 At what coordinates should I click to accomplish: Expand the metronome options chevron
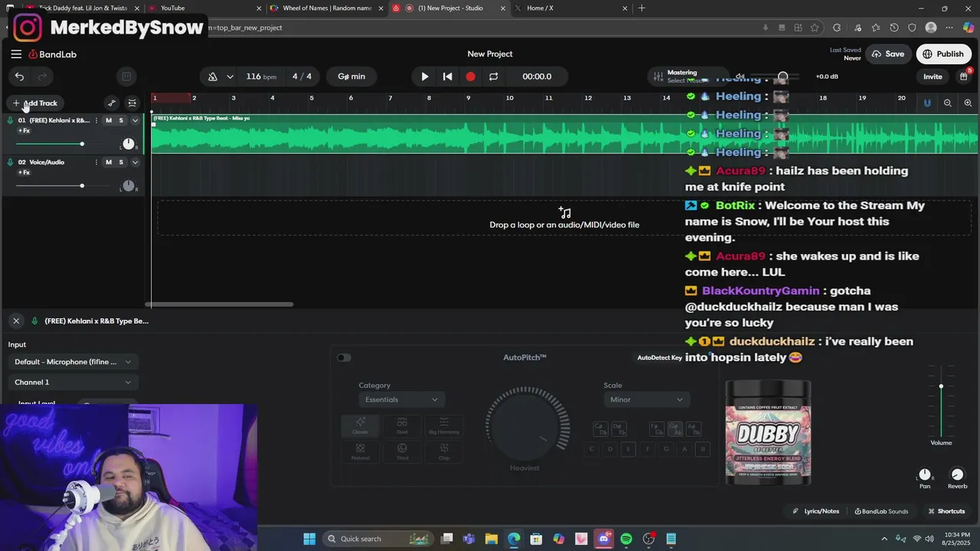pyautogui.click(x=230, y=77)
